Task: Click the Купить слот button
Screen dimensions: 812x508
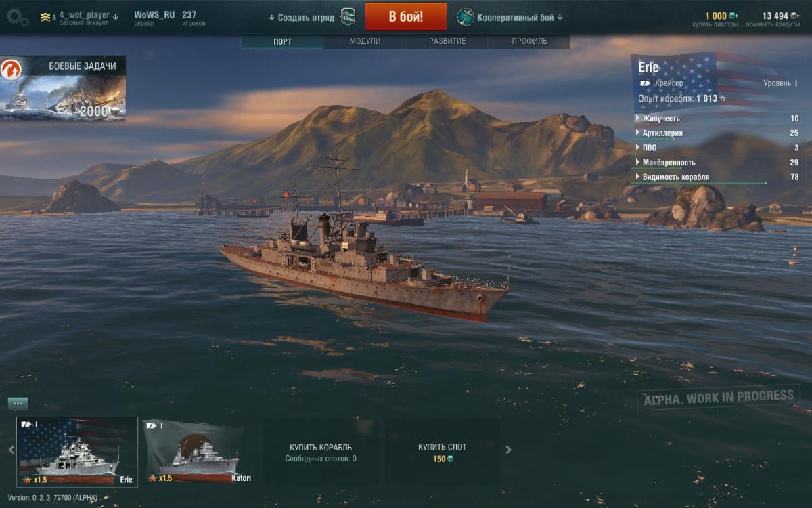Action: (x=443, y=452)
